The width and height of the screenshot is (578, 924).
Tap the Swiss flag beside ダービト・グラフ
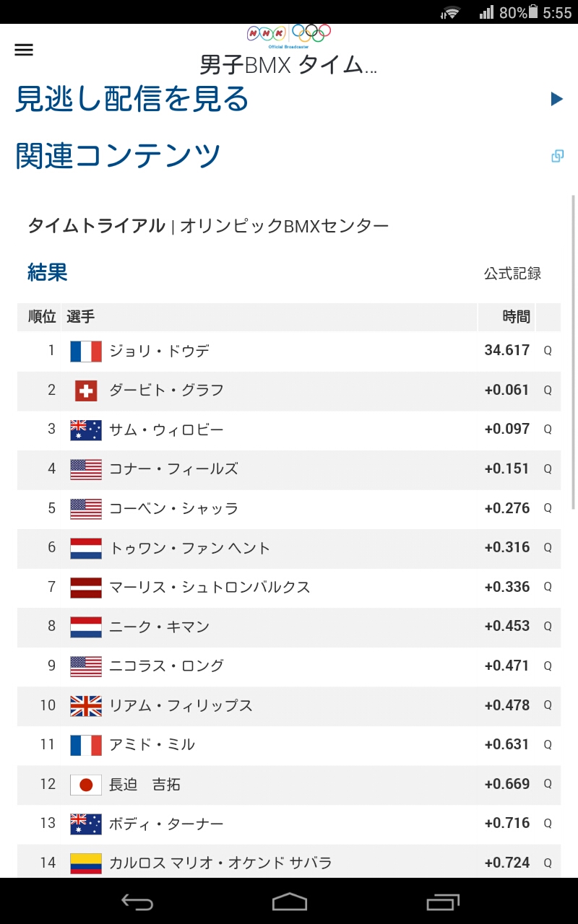click(86, 391)
